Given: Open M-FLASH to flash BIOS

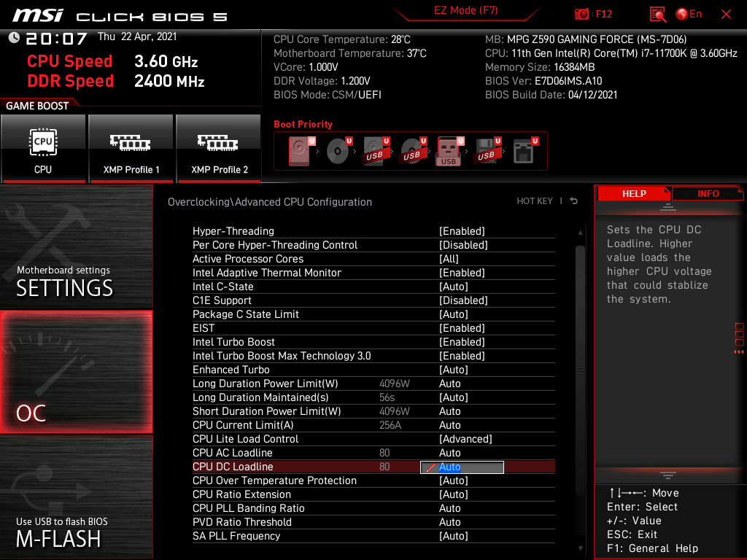Looking at the screenshot, I should (x=76, y=497).
